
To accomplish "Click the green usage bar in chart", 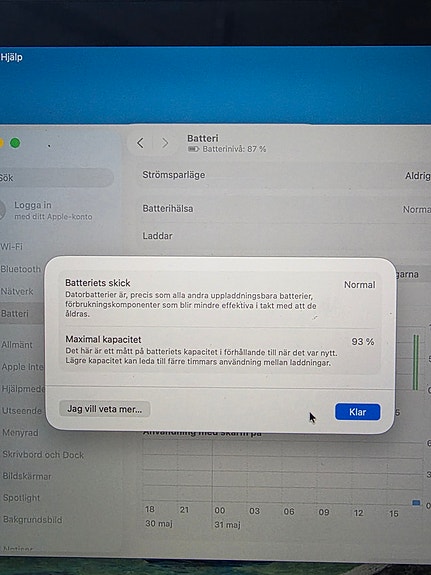I will (416, 362).
